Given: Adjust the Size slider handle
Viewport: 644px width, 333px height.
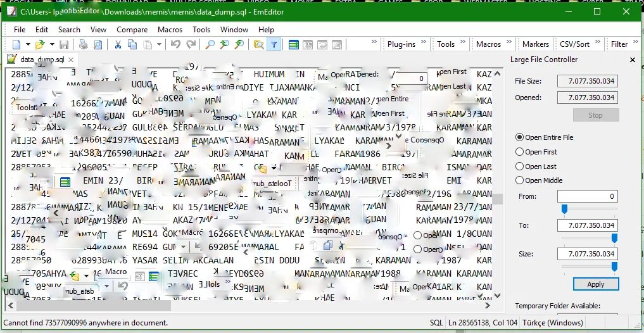Looking at the screenshot, I should (x=614, y=267).
